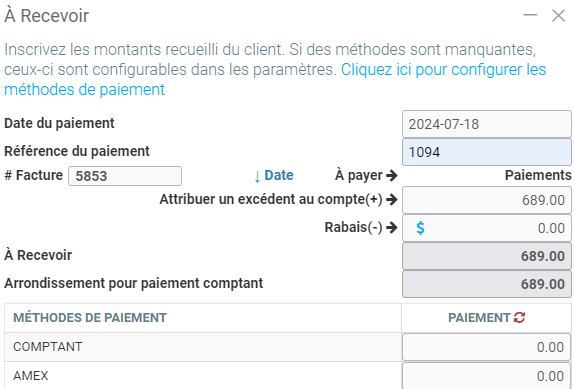Click the Date du paiement field
574x389 pixels.
[487, 124]
